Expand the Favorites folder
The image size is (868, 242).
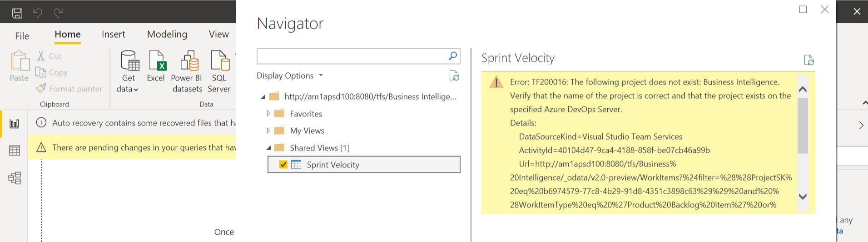[268, 113]
